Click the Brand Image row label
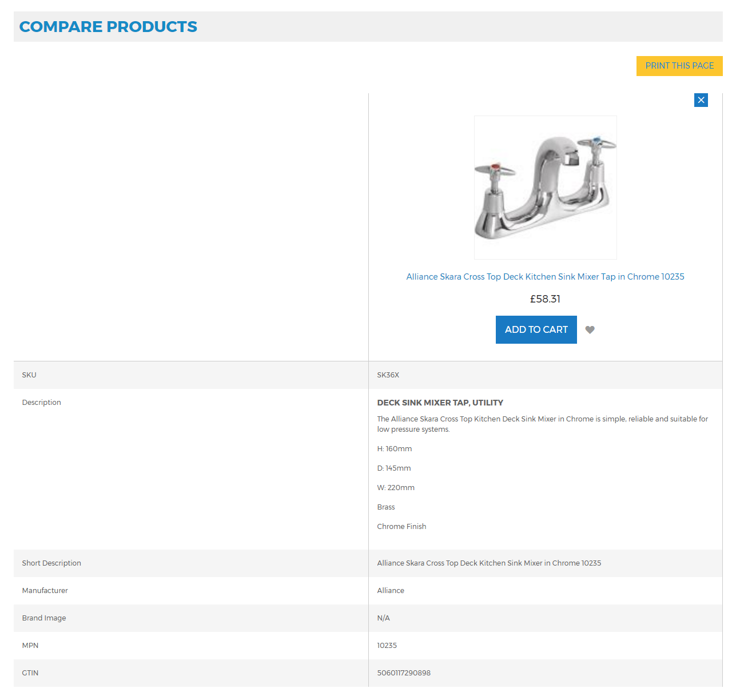Screen dimensions: 736x700 [x=44, y=618]
